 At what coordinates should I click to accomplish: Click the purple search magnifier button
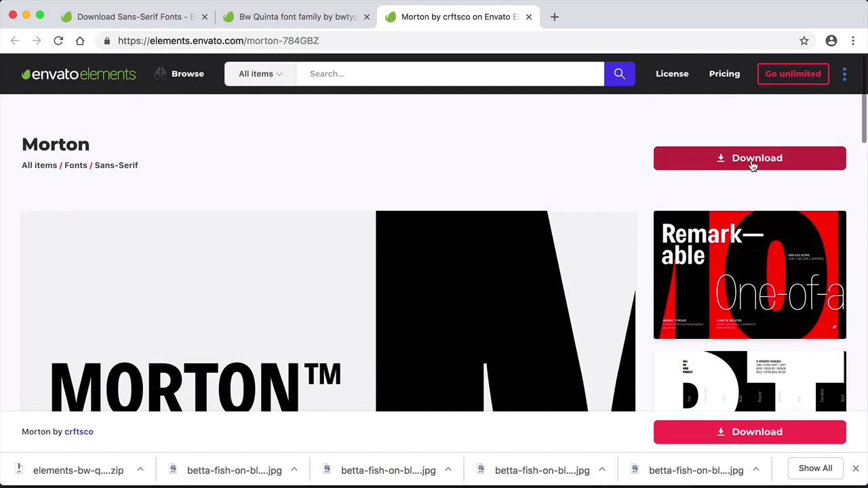tap(619, 74)
